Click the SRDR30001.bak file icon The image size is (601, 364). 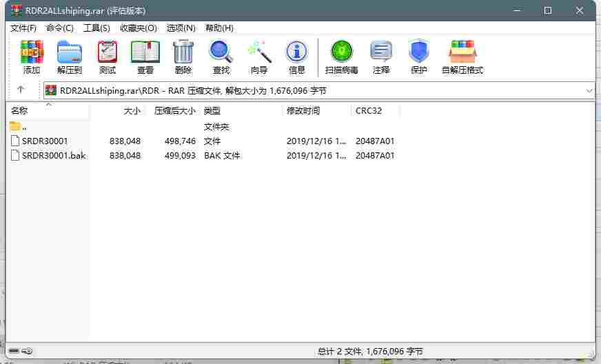pos(15,155)
